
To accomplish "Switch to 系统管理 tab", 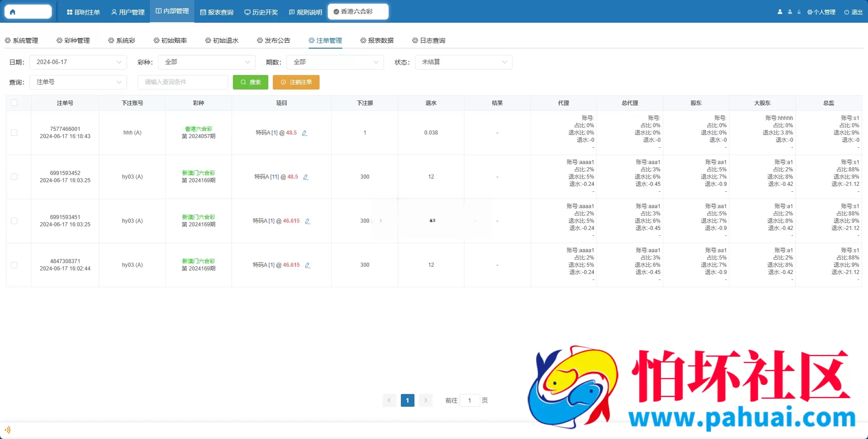I will [x=22, y=40].
